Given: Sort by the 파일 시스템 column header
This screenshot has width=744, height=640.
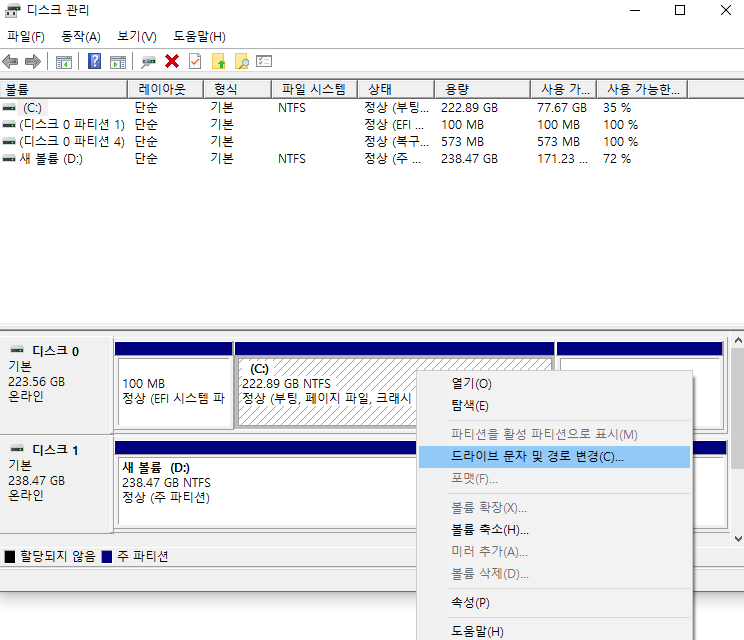Looking at the screenshot, I should pos(314,89).
